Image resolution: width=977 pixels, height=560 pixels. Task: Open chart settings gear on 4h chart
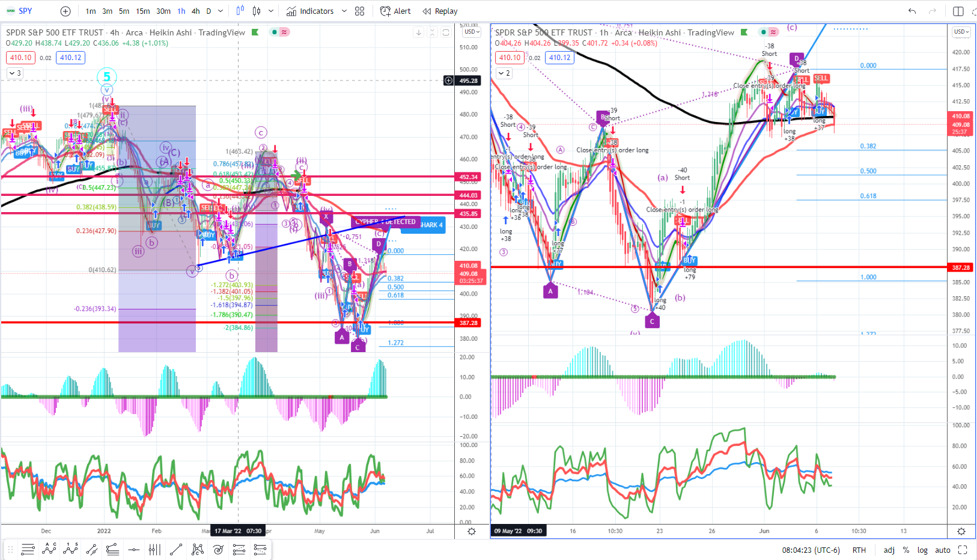(472, 531)
